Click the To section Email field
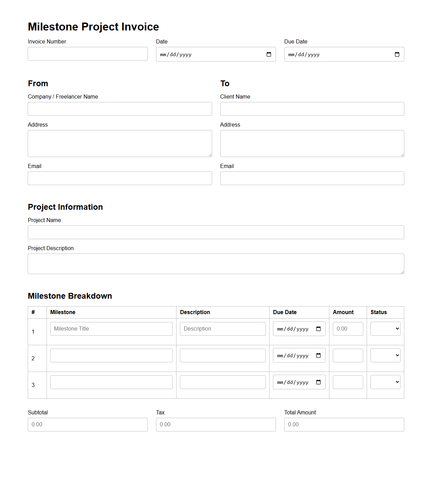Viewport: 432px width, 504px height. 312,178
